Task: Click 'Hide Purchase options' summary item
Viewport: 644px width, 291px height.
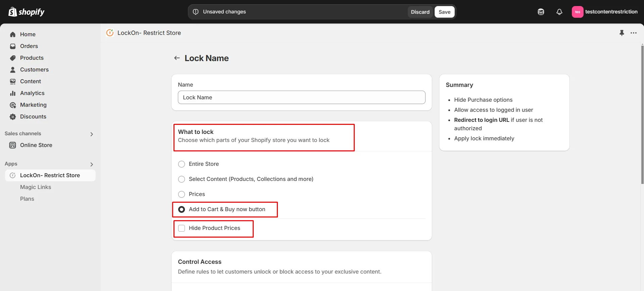Action: pyautogui.click(x=483, y=100)
